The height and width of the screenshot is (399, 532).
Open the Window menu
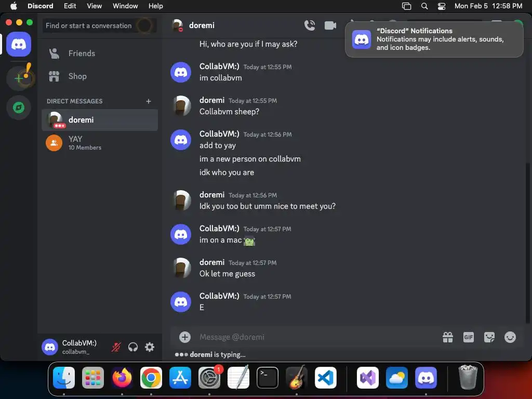(x=125, y=6)
